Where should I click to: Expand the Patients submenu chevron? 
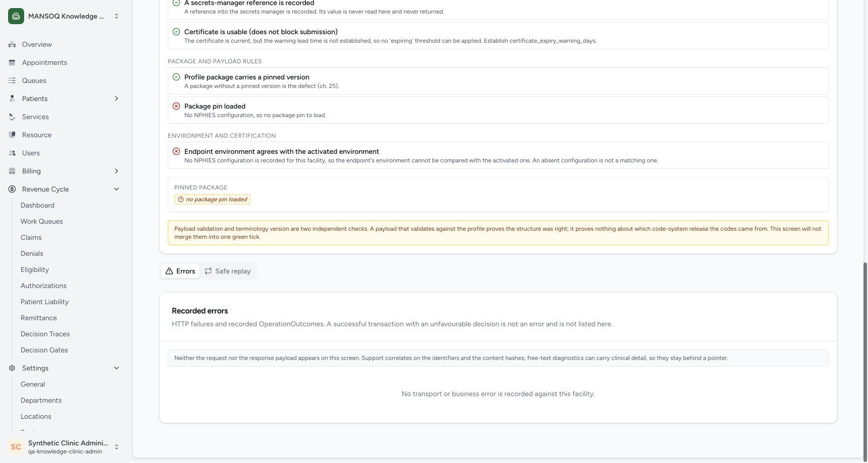click(x=117, y=99)
